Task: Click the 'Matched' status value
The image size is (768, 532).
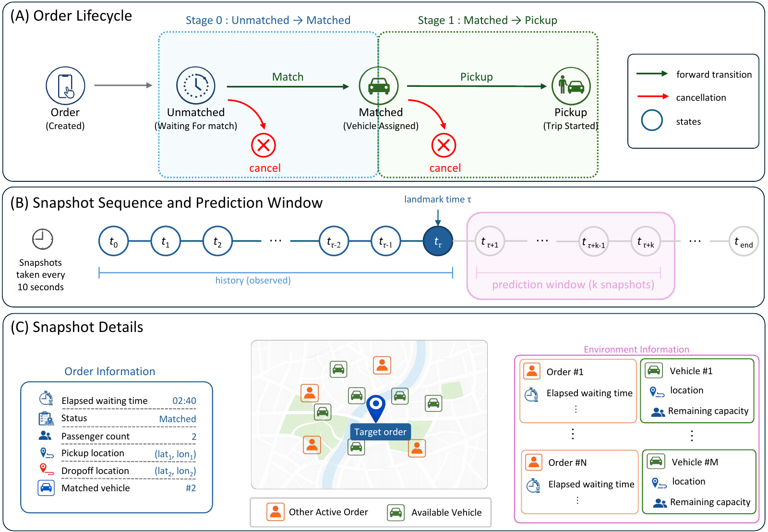Action: (x=178, y=419)
